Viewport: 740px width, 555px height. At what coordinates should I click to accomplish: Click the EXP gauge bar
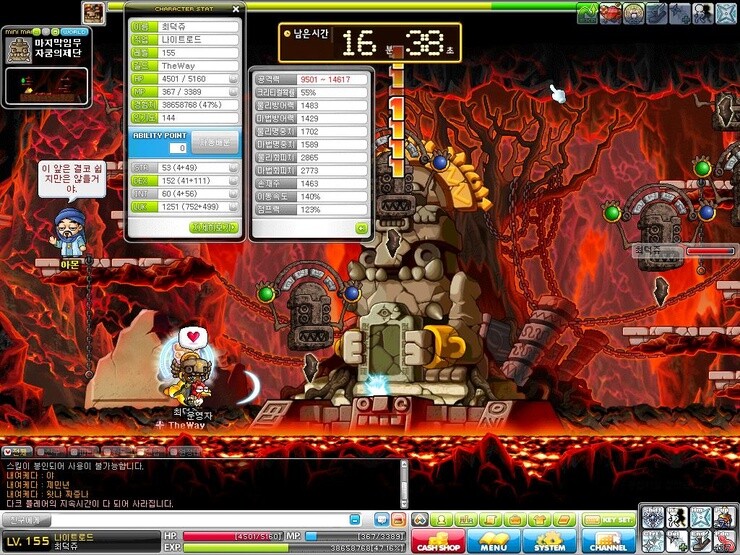294,547
